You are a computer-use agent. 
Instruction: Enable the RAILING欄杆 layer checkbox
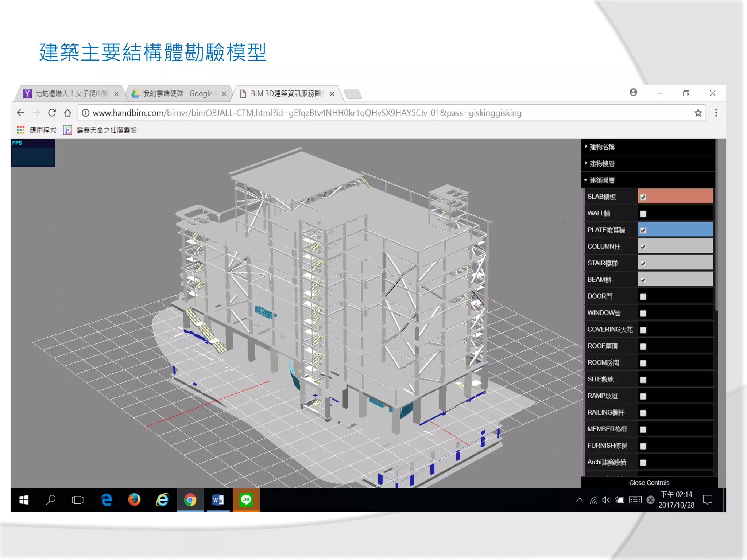click(643, 413)
